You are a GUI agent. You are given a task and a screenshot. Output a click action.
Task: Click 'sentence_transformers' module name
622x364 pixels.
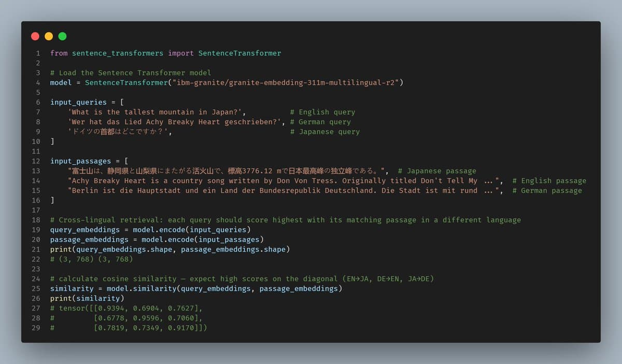118,53
